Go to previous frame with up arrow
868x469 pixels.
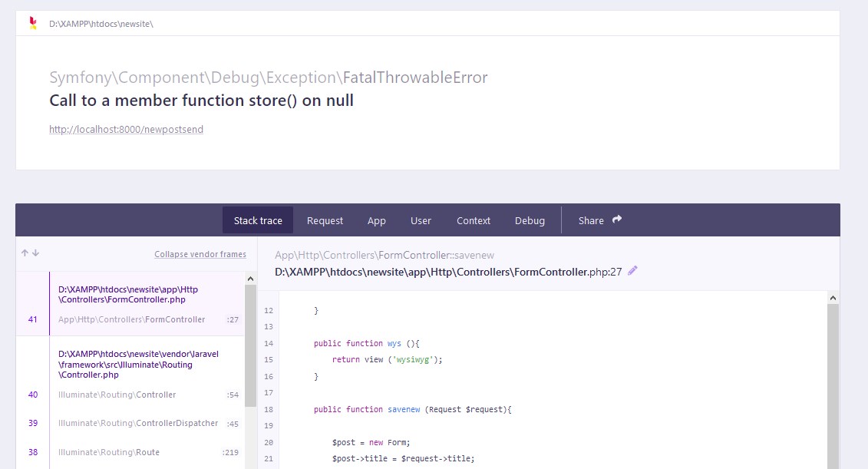25,253
